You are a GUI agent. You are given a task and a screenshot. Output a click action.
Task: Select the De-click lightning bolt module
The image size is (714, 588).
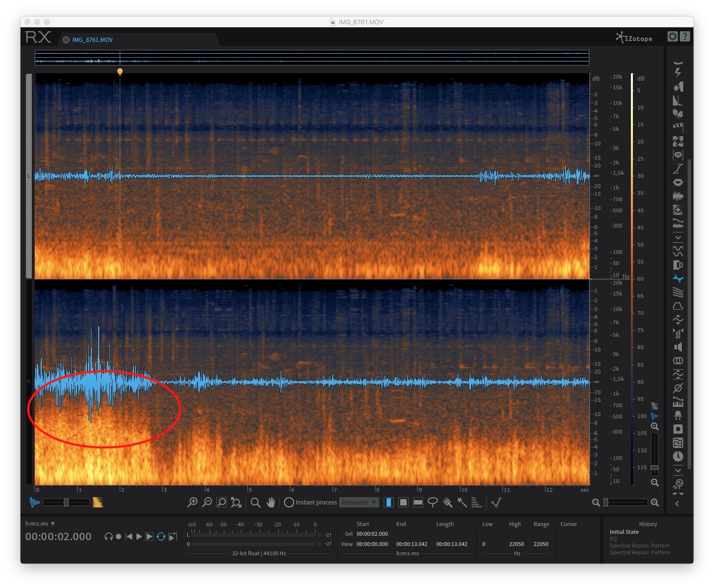click(x=678, y=72)
